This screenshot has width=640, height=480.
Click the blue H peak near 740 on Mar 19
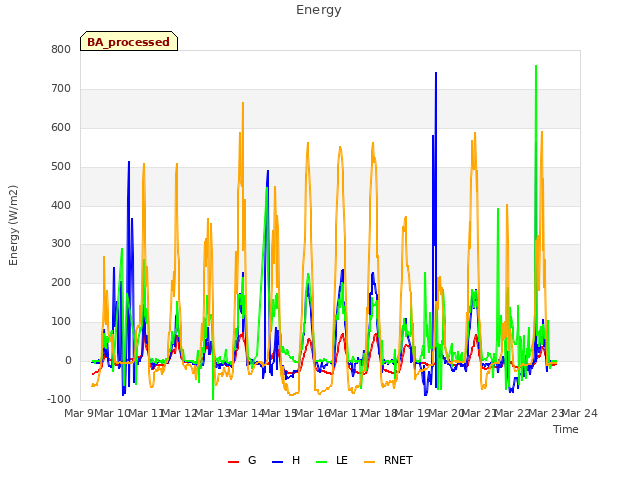click(436, 73)
